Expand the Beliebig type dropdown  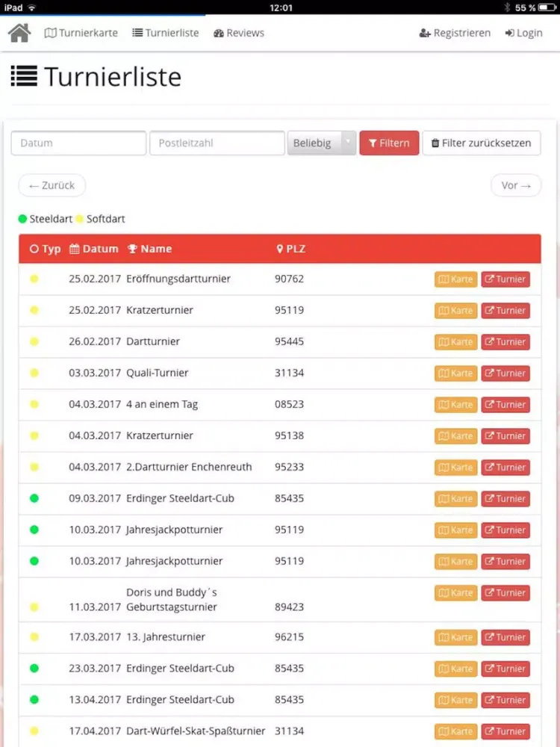(x=322, y=143)
